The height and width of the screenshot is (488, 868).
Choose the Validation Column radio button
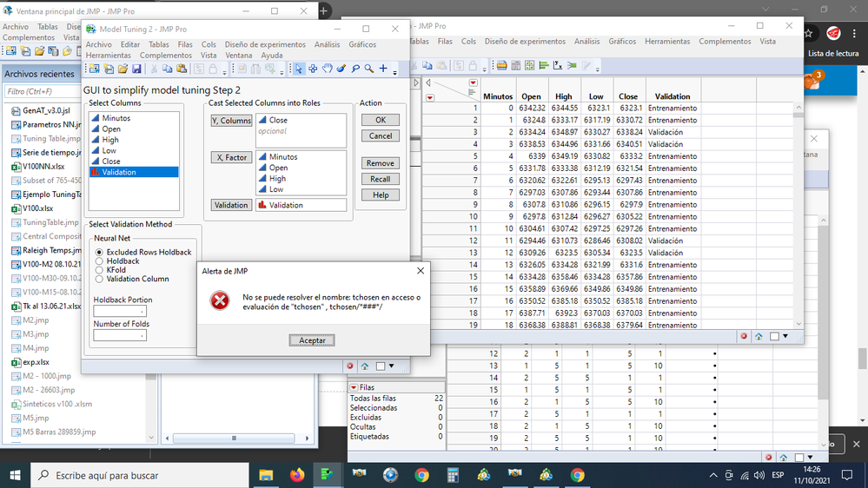tap(100, 279)
